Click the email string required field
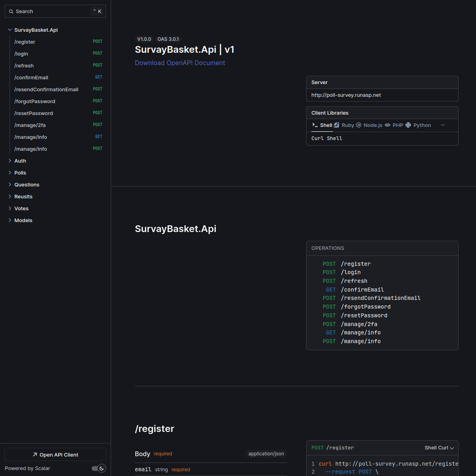Screen dimensions: 476x476 click(163, 470)
